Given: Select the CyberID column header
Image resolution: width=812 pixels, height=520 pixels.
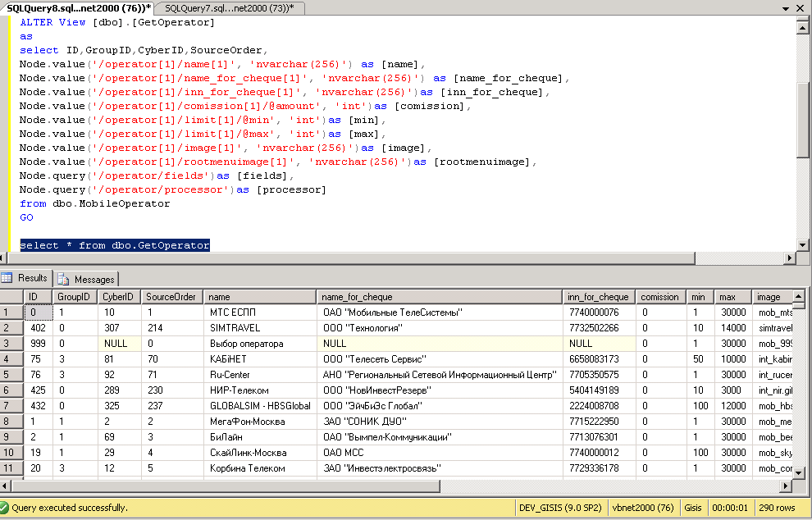Looking at the screenshot, I should point(119,297).
